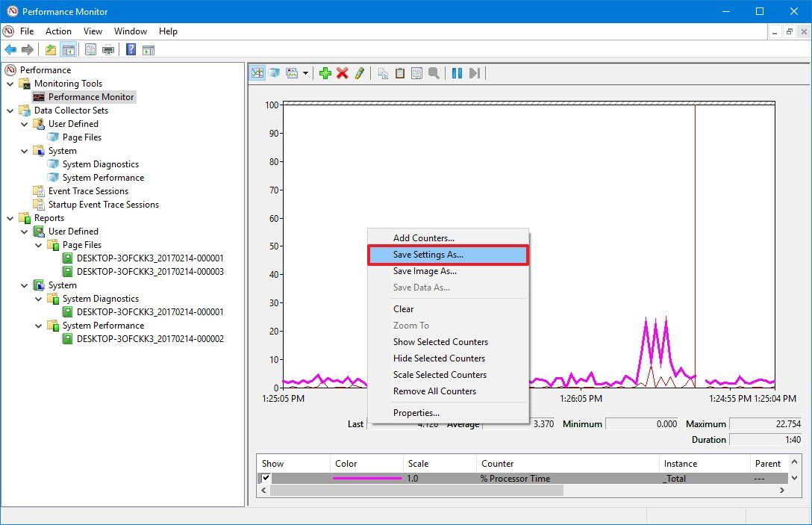The width and height of the screenshot is (812, 525).
Task: Open the Properties dialog icon in toolbar
Action: [416, 72]
